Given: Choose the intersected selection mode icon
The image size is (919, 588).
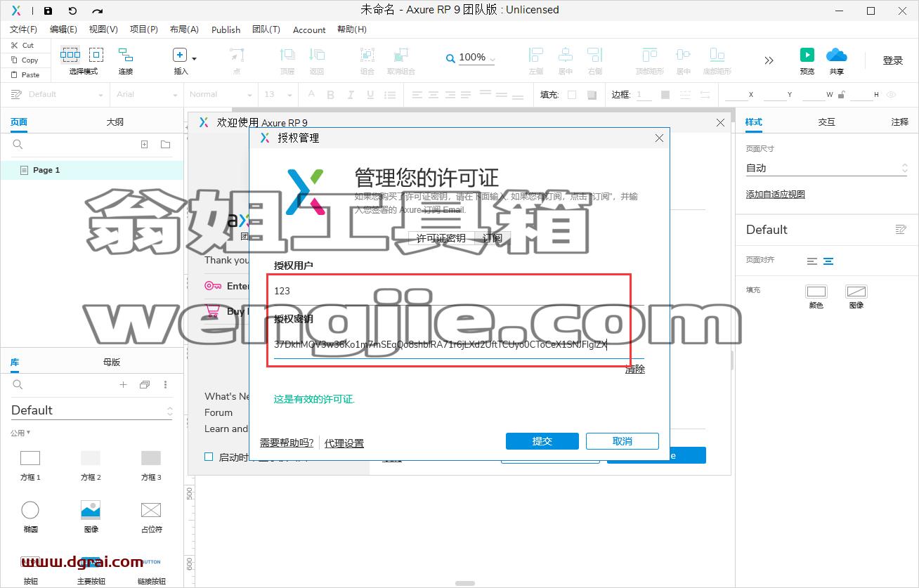Looking at the screenshot, I should click(70, 55).
